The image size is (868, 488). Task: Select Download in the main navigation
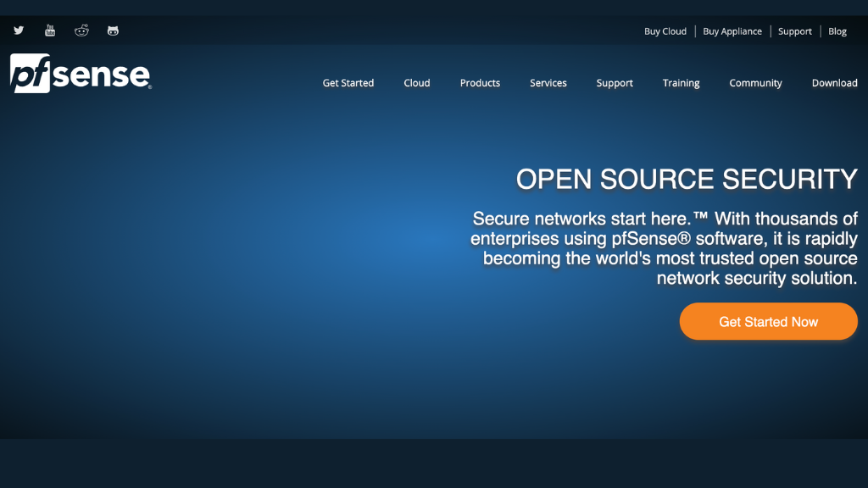pos(834,83)
